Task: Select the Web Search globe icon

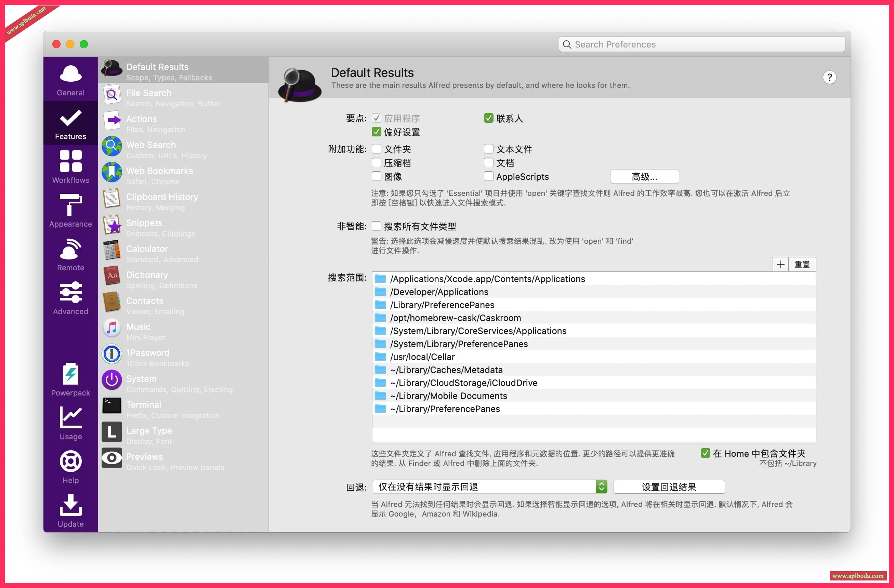Action: pos(112,146)
